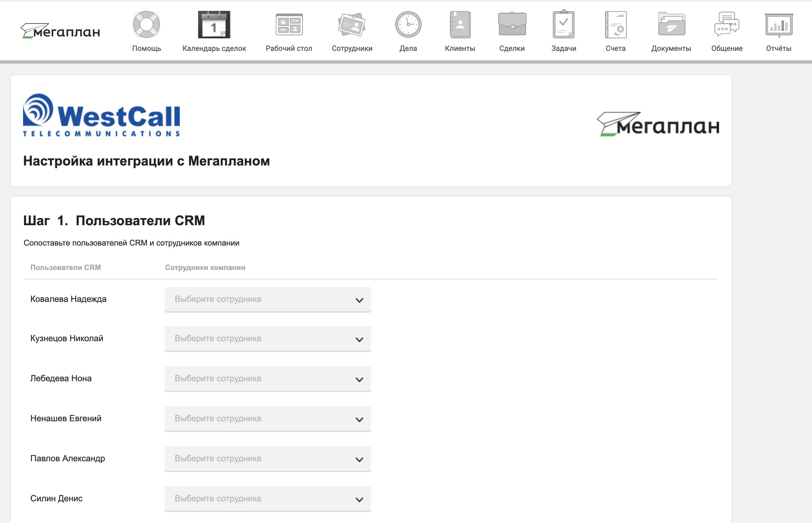Open employee dropdown for Силин Денис
Screen dimensions: 812x523
pyautogui.click(x=268, y=499)
